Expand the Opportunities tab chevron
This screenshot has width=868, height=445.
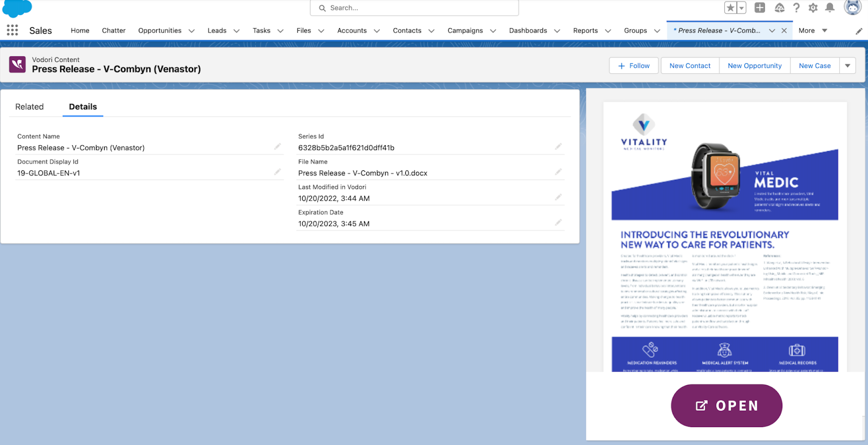192,31
